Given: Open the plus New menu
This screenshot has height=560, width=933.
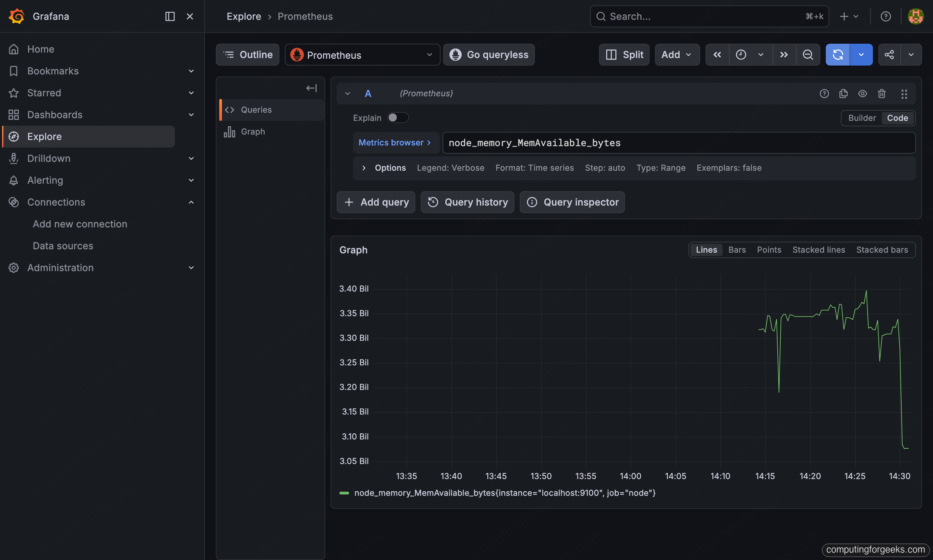Looking at the screenshot, I should [849, 16].
